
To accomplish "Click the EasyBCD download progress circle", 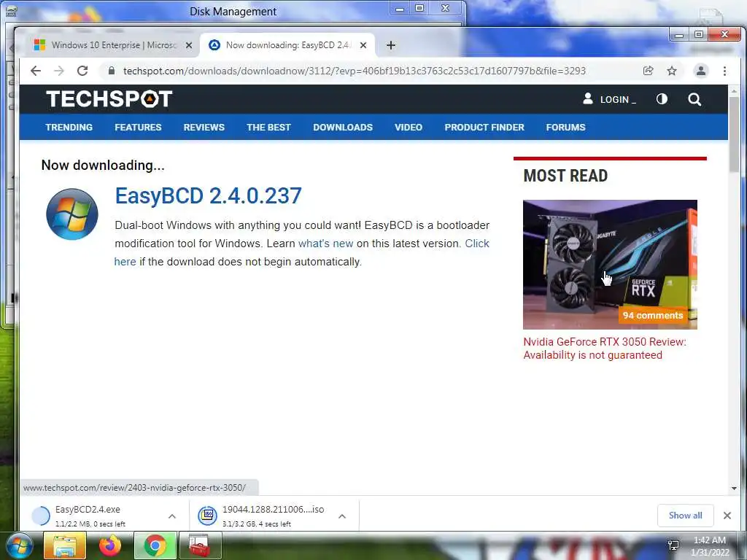I will (41, 516).
